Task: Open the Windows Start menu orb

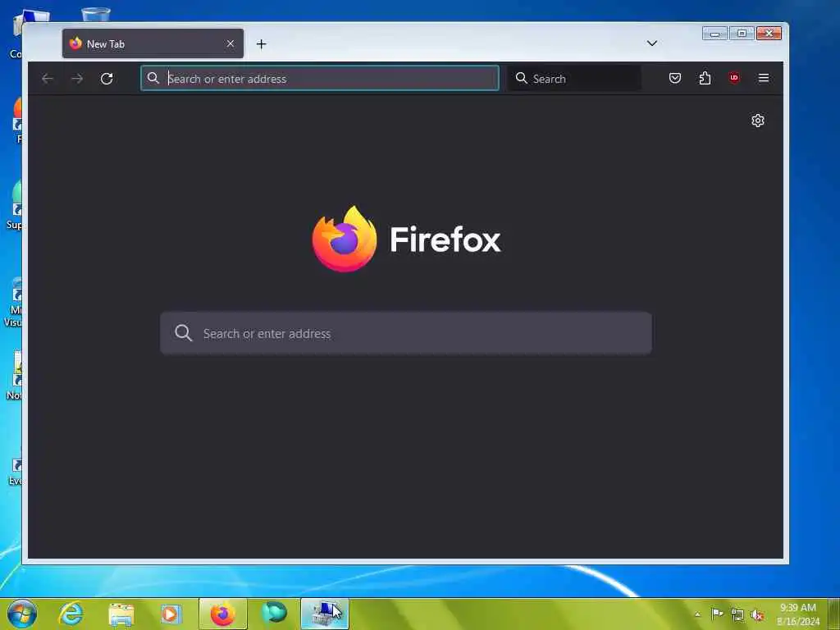Action: tap(22, 614)
